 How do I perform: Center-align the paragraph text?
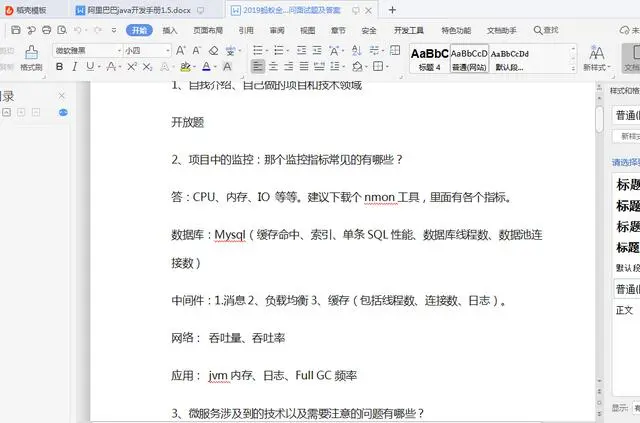(273, 66)
